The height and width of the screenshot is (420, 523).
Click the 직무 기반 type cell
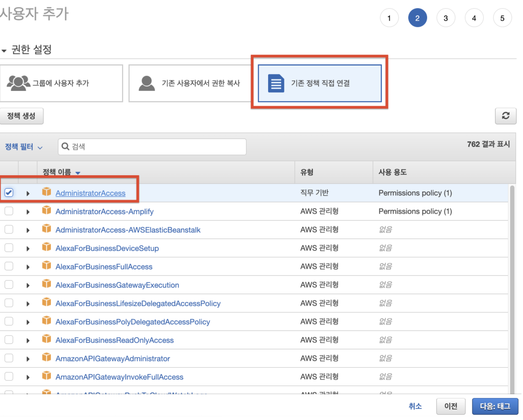click(314, 193)
